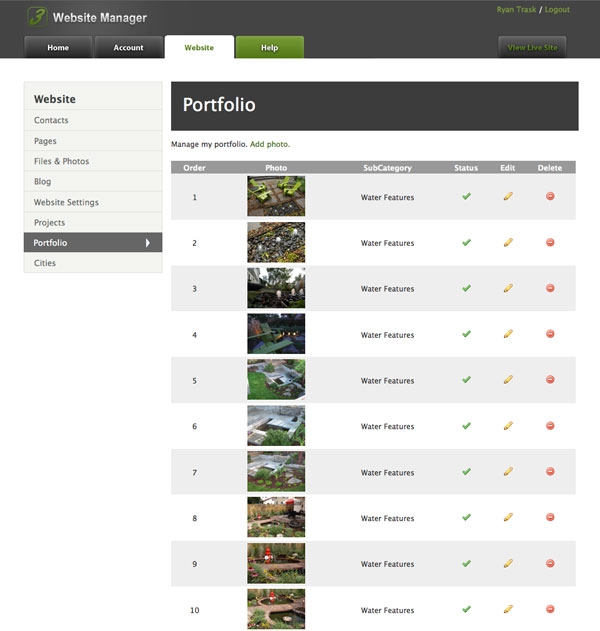This screenshot has height=631, width=600.
Task: Click the Logout link
Action: (557, 10)
